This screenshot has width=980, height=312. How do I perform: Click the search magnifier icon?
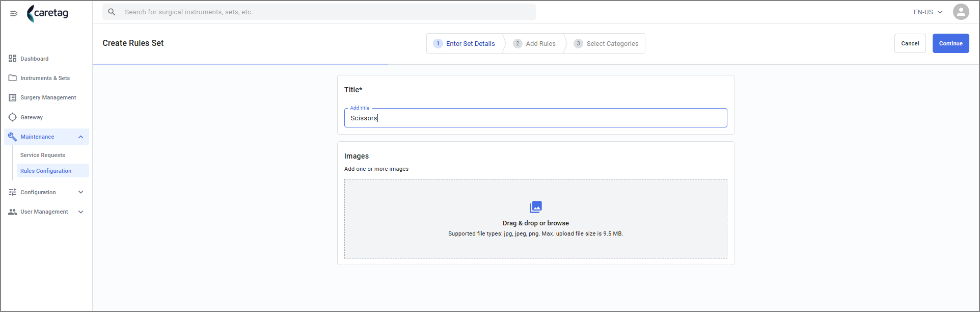[x=112, y=12]
